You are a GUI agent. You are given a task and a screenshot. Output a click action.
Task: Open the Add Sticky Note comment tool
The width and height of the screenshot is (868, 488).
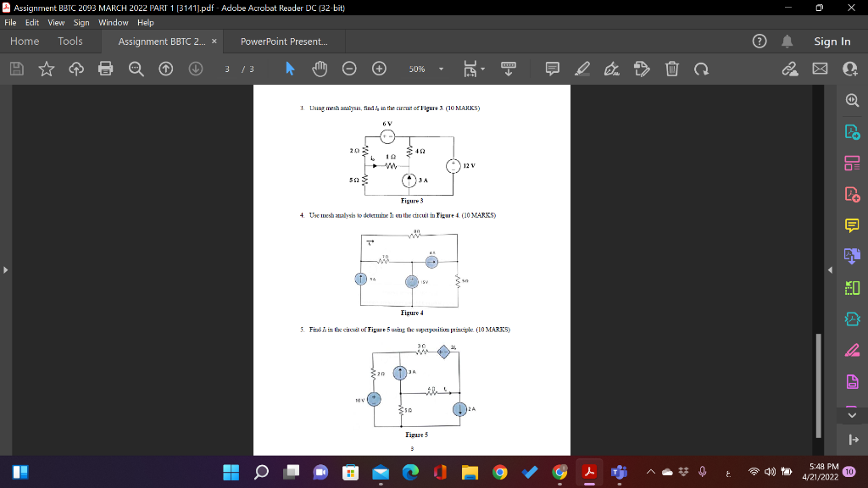click(551, 69)
